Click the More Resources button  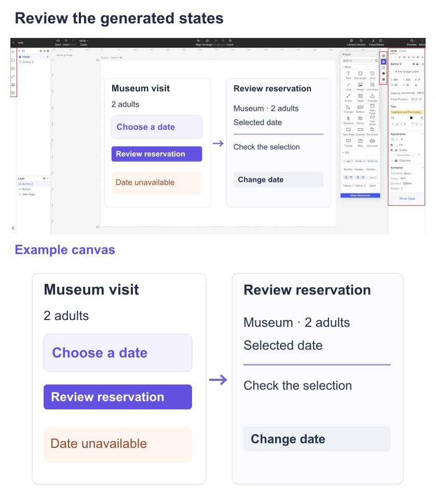pos(360,195)
